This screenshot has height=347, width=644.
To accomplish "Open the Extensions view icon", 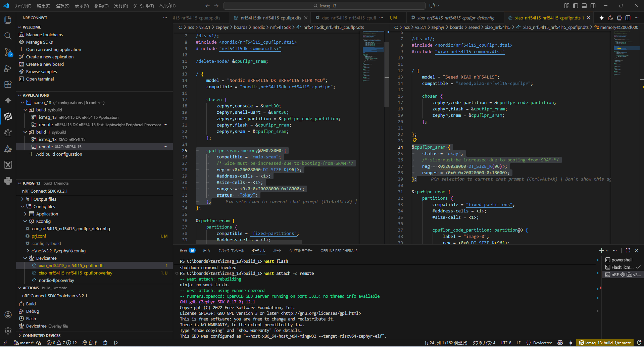I will pyautogui.click(x=8, y=84).
